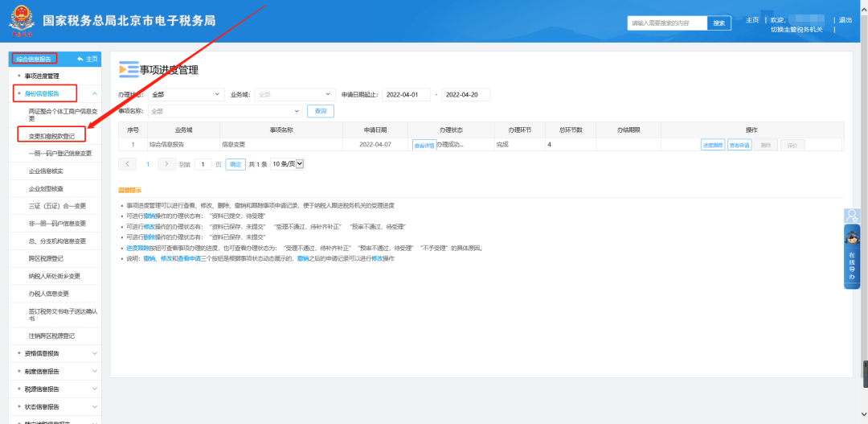Screen dimensions: 868x424
Task: Open 三证(五证)合一变更 item
Action: click(57, 206)
